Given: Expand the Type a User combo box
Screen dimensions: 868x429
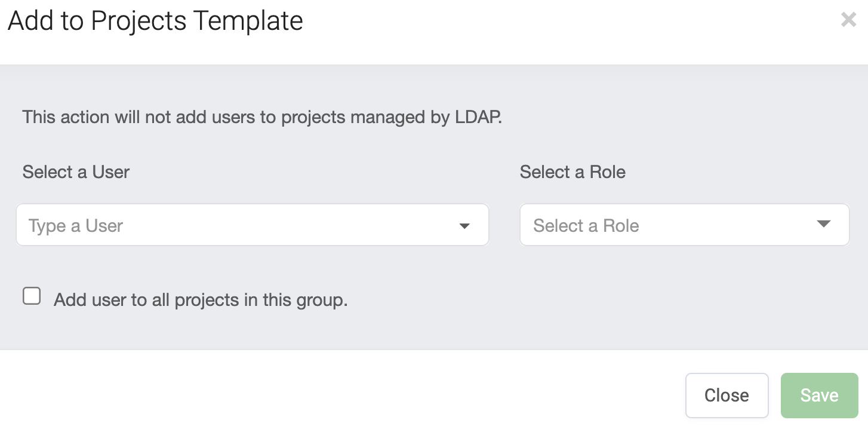Looking at the screenshot, I should (x=253, y=225).
